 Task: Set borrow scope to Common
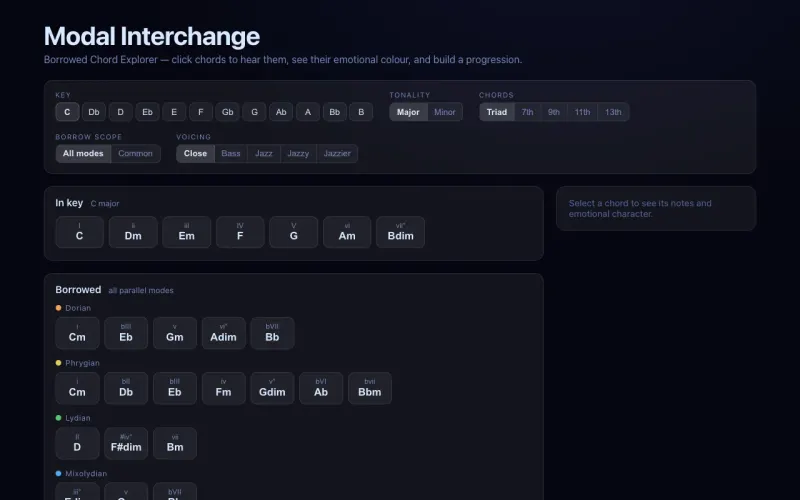(x=135, y=154)
